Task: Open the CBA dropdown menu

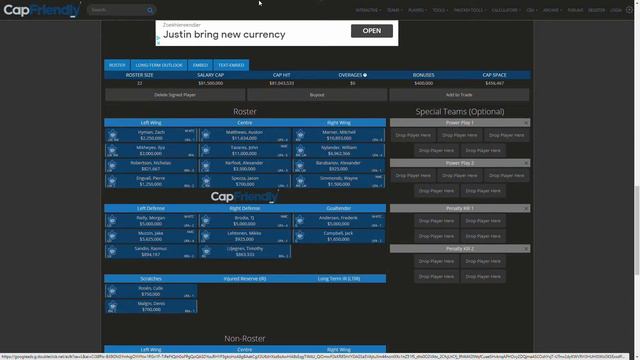Action: click(531, 10)
